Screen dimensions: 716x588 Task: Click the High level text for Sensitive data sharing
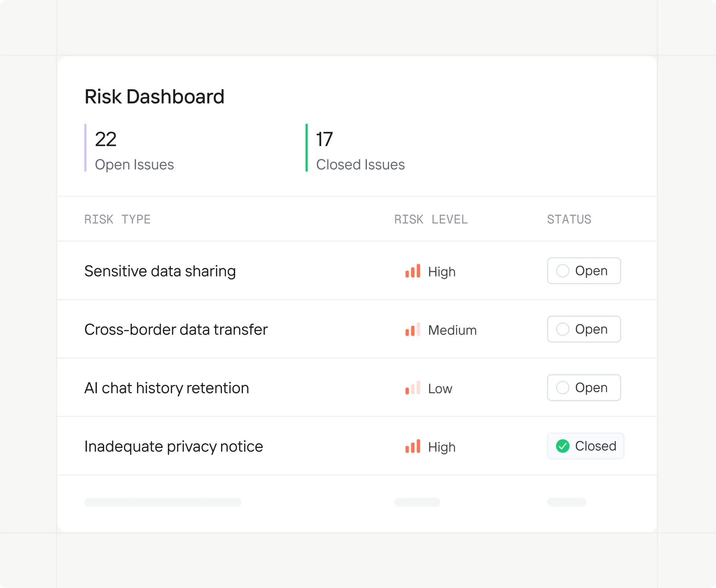(x=442, y=272)
